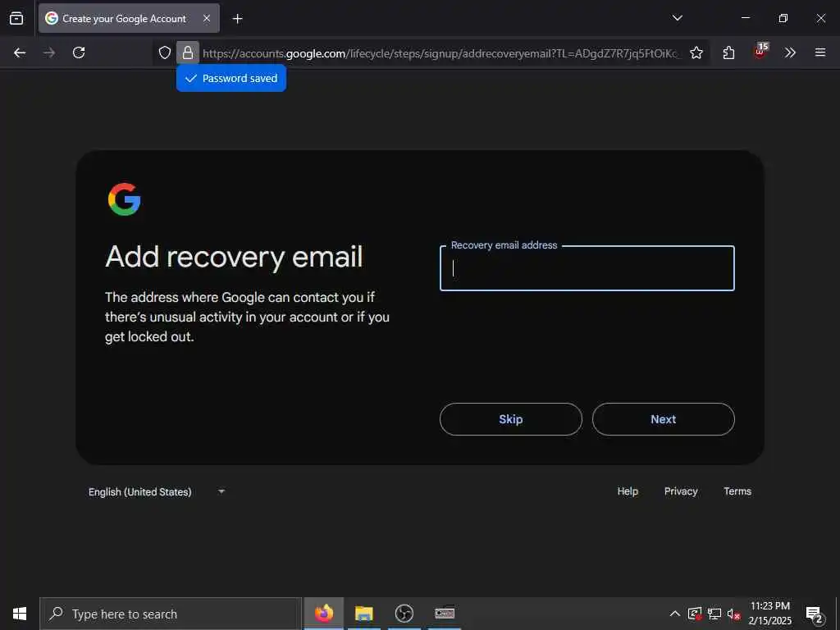
Task: Open the English (United States) language dropdown
Action: click(157, 492)
